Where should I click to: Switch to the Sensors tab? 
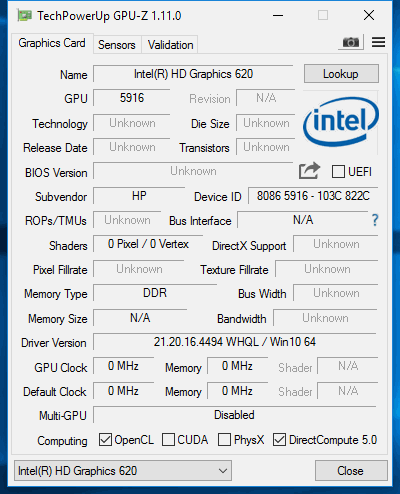(x=117, y=45)
